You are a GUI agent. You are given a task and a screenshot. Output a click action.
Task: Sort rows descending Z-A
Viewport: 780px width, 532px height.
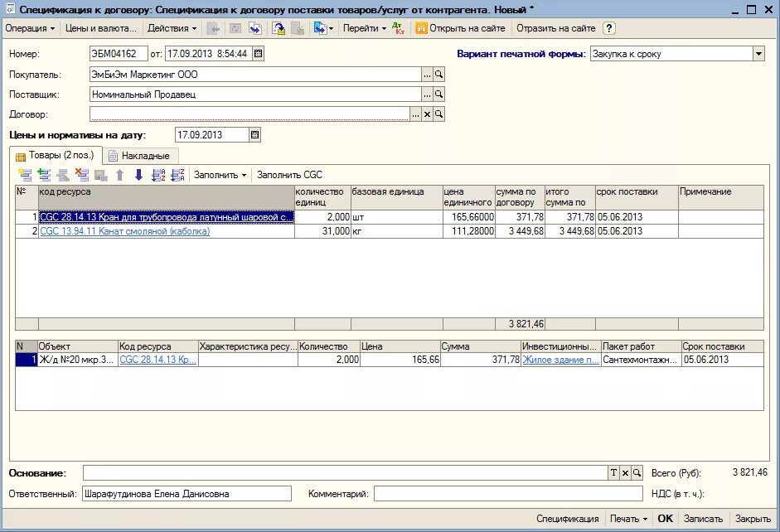coord(177,175)
